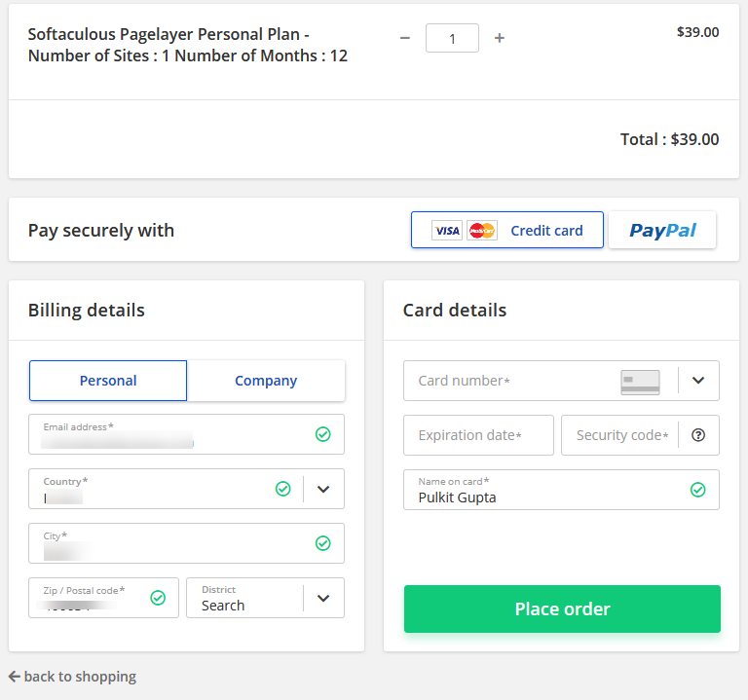
Task: Click the Expiration date field
Action: pyautogui.click(x=478, y=435)
